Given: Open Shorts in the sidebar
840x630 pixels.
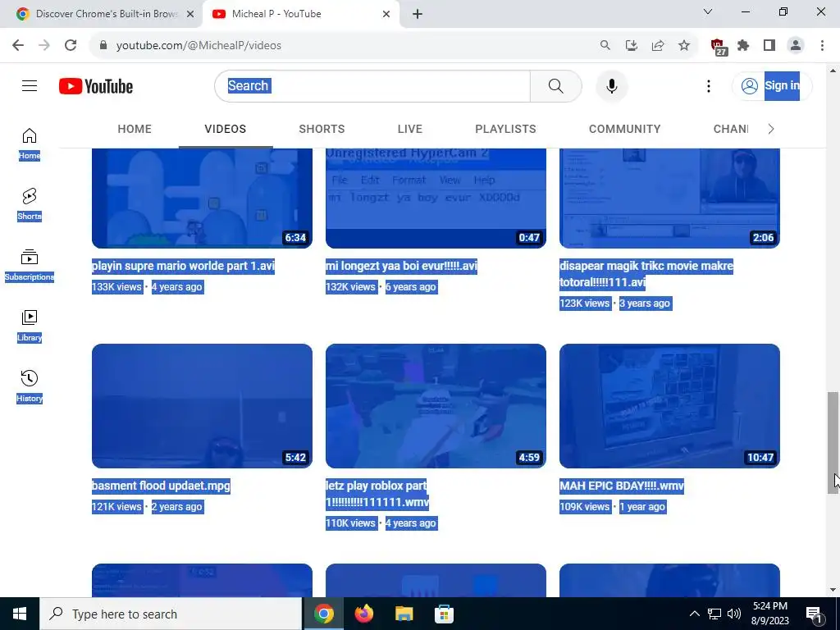Looking at the screenshot, I should [x=30, y=204].
